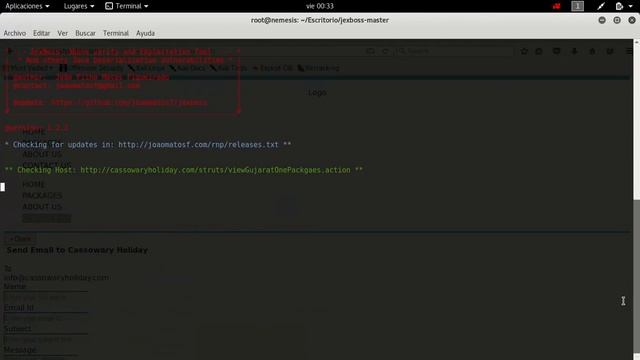The height and width of the screenshot is (360, 640).
Task: Open the system status menu arrow
Action: pos(631,6)
